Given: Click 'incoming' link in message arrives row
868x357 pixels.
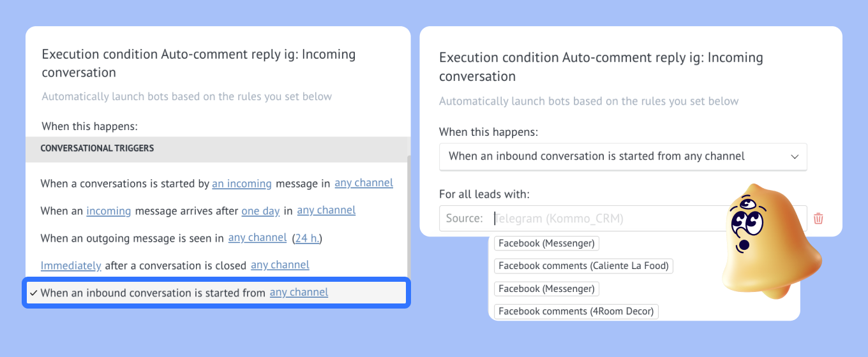Looking at the screenshot, I should 108,210.
